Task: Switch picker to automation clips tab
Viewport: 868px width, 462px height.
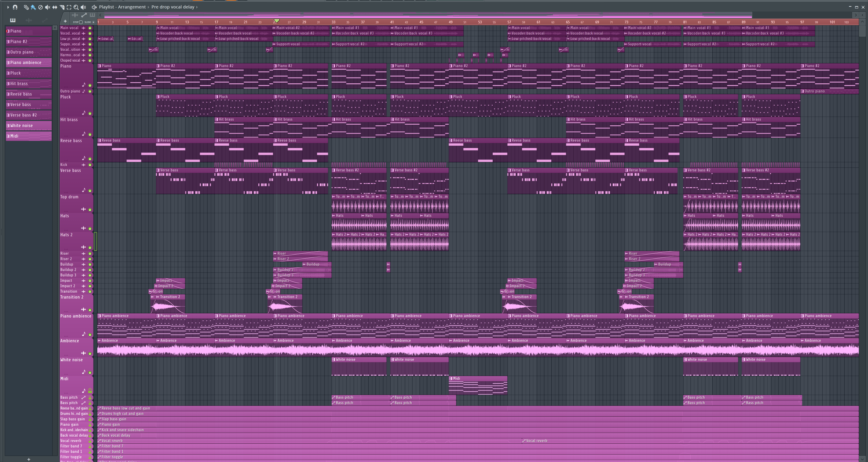Action: [44, 20]
